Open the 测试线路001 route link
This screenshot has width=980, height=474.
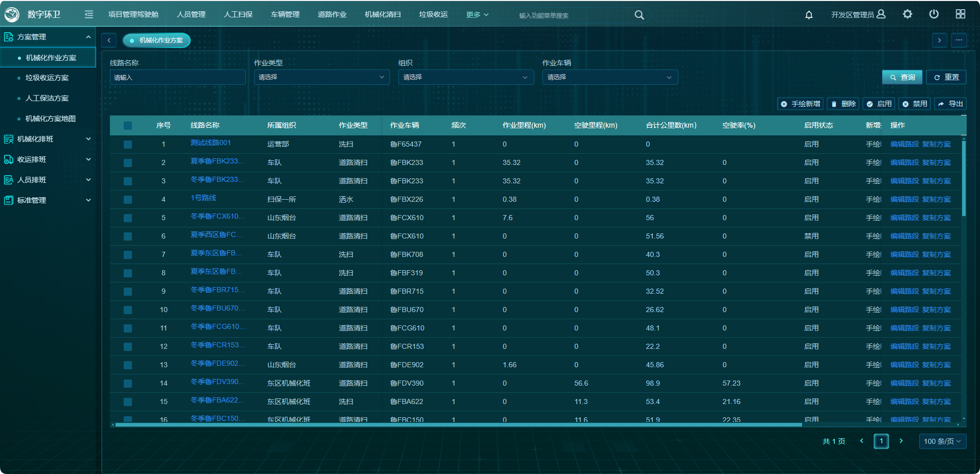(x=211, y=143)
